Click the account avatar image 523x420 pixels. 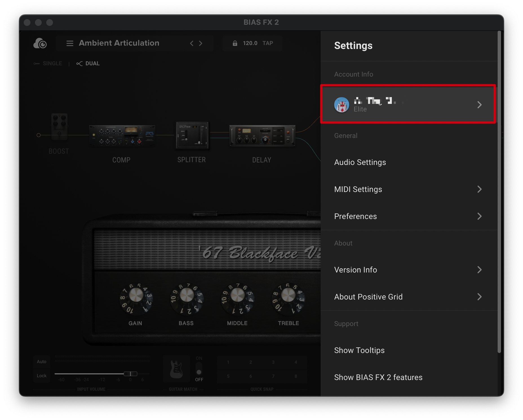pos(342,105)
